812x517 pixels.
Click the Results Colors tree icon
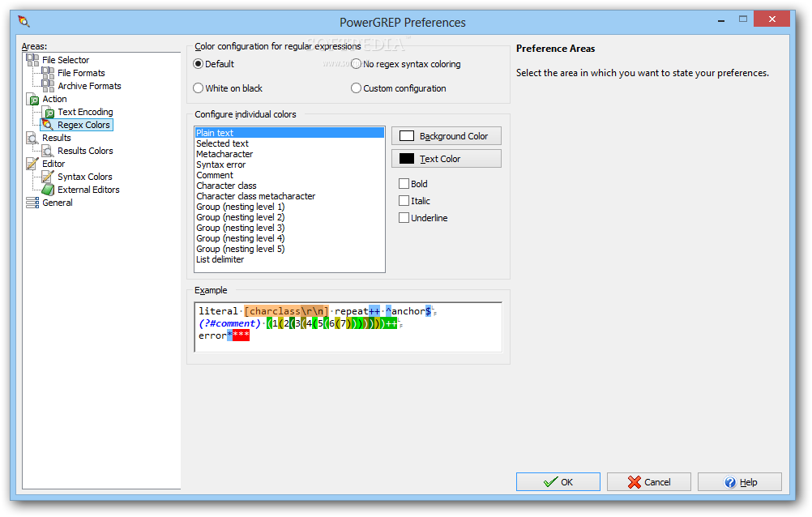(x=48, y=151)
